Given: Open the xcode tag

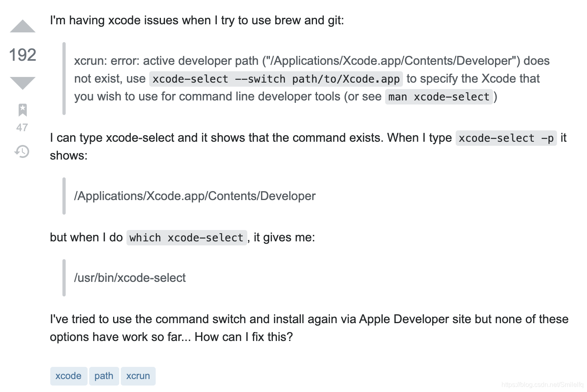Looking at the screenshot, I should tap(69, 376).
